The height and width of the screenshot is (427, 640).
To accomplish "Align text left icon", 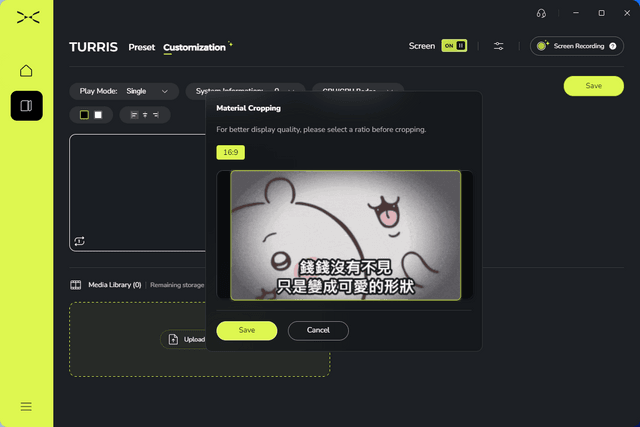I will 134,115.
